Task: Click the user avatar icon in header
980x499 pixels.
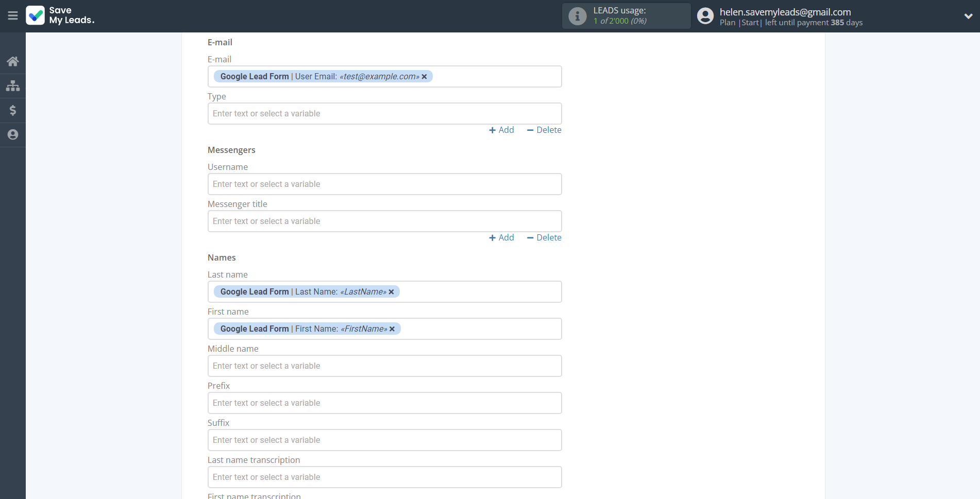Action: point(705,16)
